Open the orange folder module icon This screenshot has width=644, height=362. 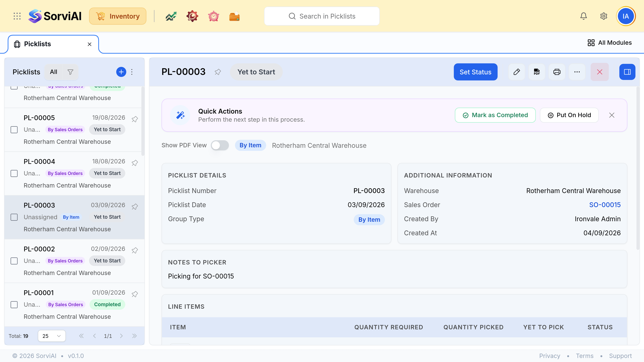tap(234, 16)
